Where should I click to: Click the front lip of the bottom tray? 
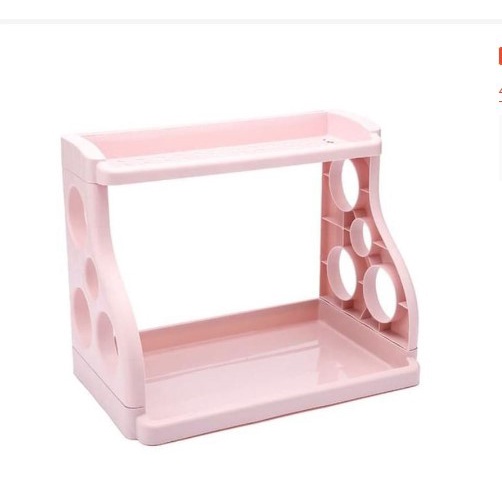point(280,412)
